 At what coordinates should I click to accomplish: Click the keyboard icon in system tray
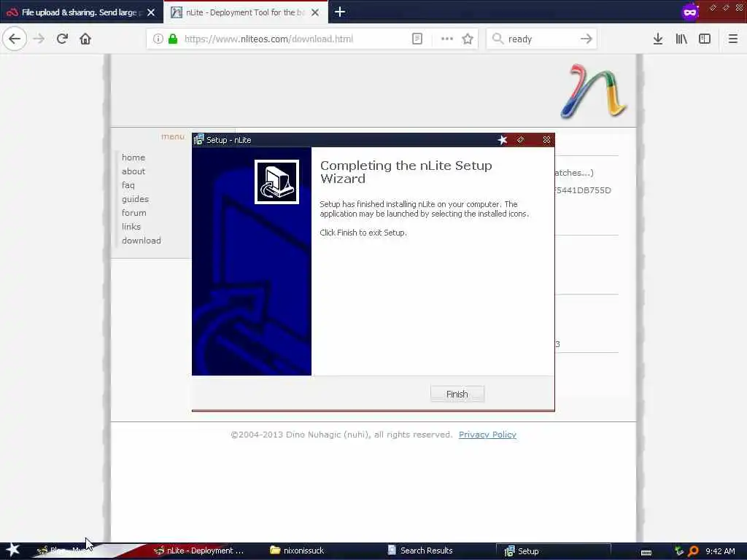pyautogui.click(x=646, y=552)
